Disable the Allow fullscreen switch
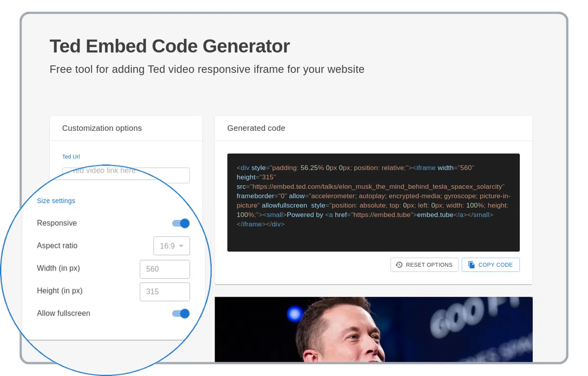The height and width of the screenshot is (376, 588). click(x=181, y=313)
